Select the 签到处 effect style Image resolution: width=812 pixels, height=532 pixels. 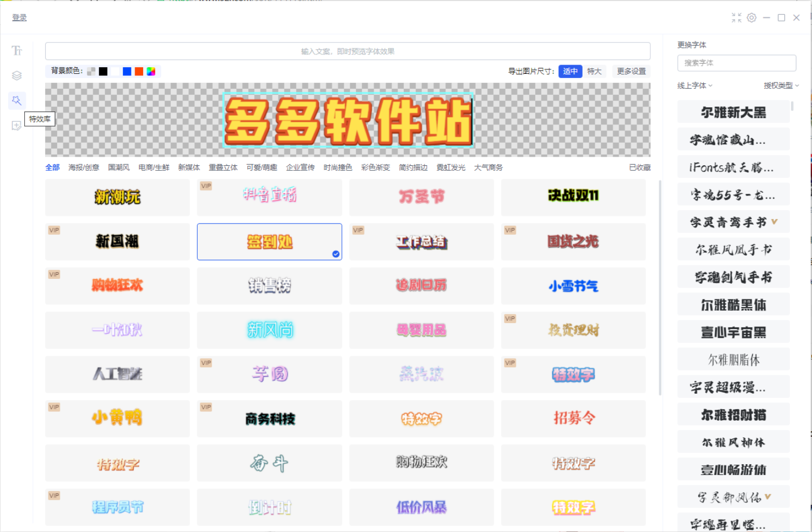[x=269, y=242]
